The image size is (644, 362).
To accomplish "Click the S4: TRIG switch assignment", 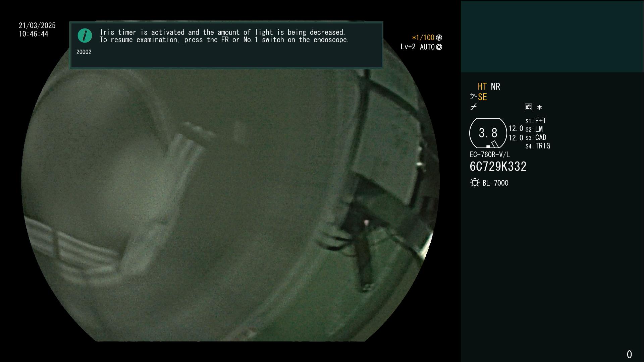I will 538,146.
